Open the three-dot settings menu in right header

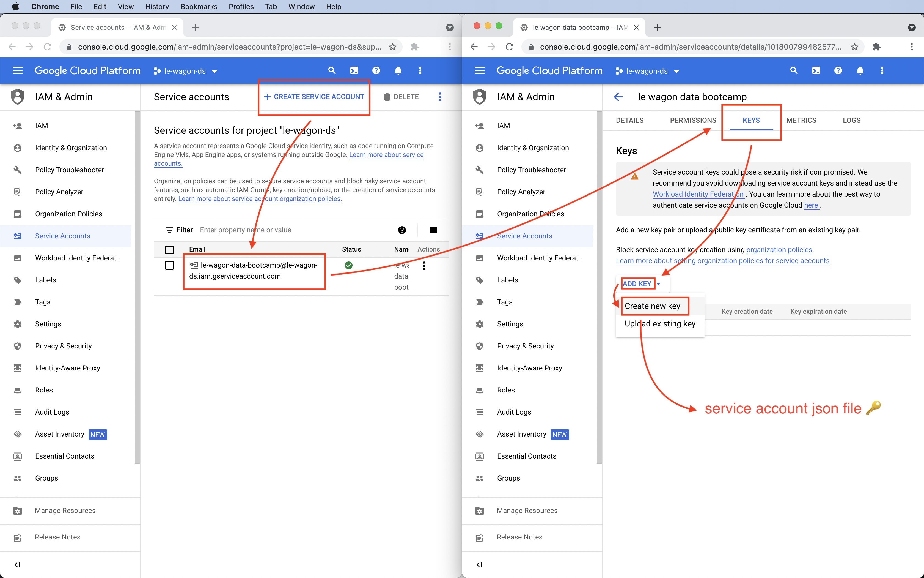click(x=882, y=71)
